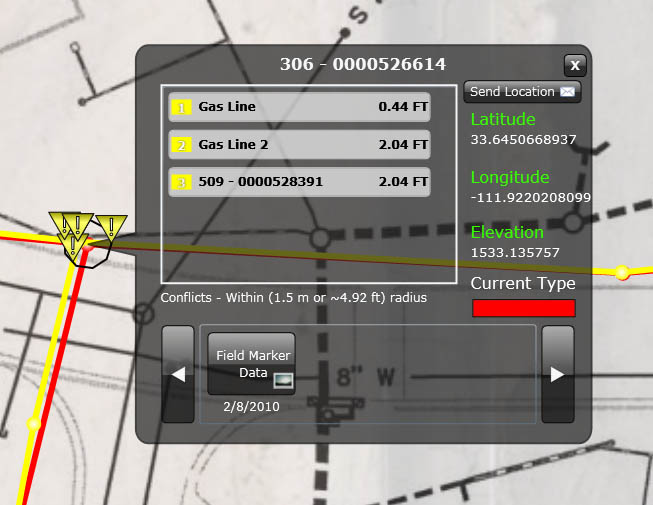
Task: Click the yellow number 2 badge
Action: [182, 145]
